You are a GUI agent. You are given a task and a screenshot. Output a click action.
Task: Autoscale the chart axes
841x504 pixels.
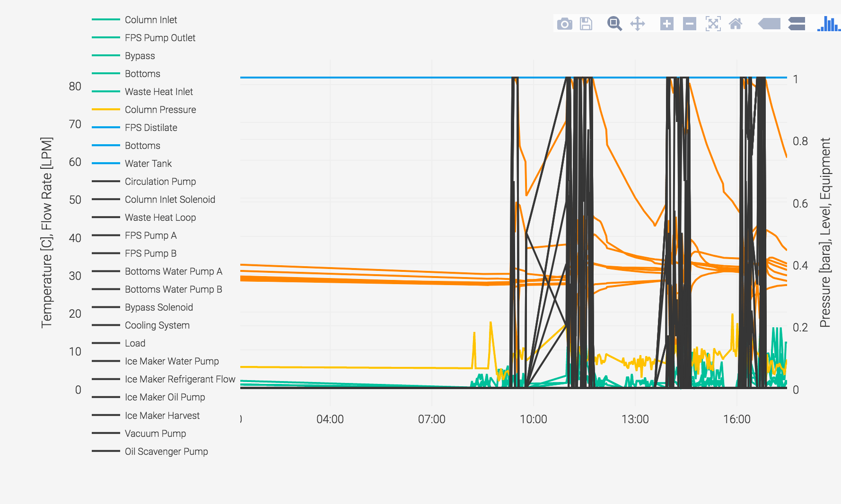point(713,23)
